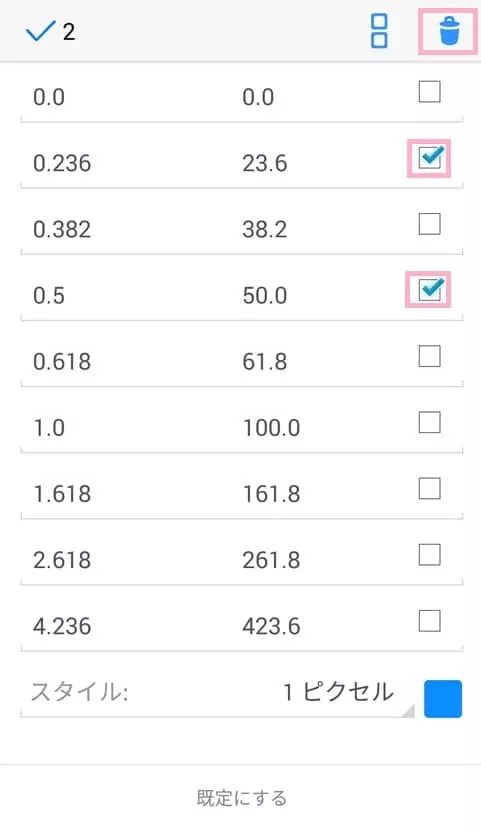Check the 0.382 level checkbox
The image size is (481, 830).
point(430,224)
